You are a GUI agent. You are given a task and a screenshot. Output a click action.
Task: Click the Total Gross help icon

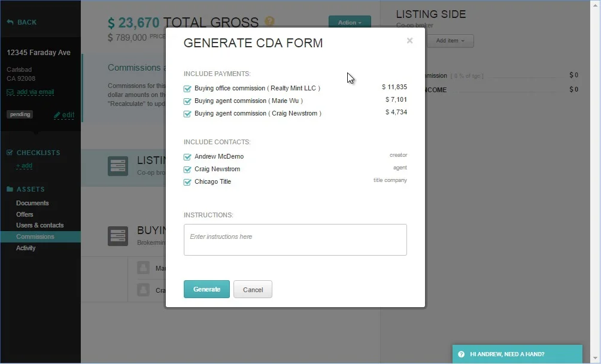coord(269,21)
